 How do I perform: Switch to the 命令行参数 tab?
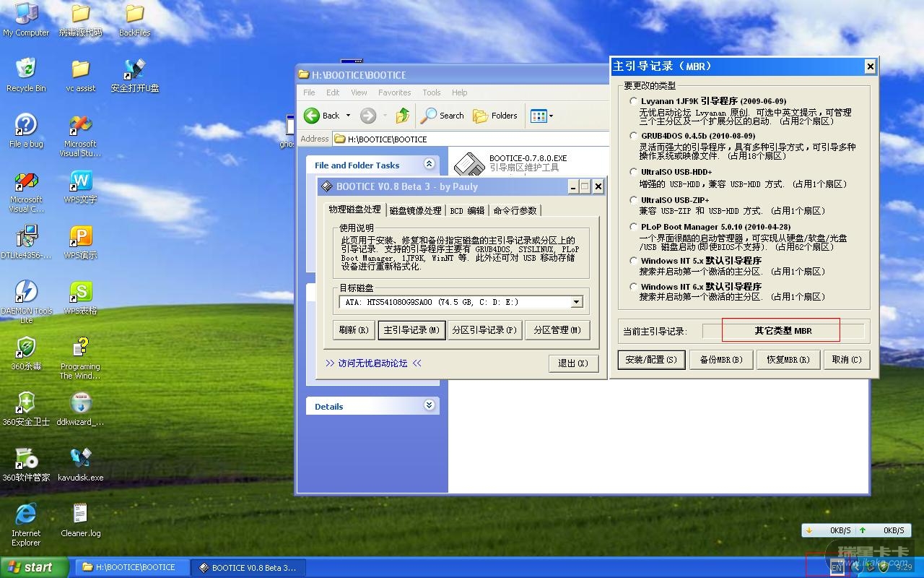[x=515, y=210]
